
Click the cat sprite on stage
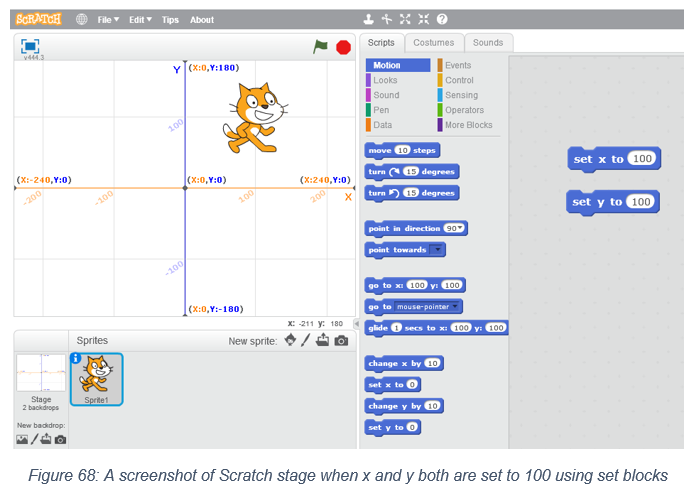tap(255, 118)
